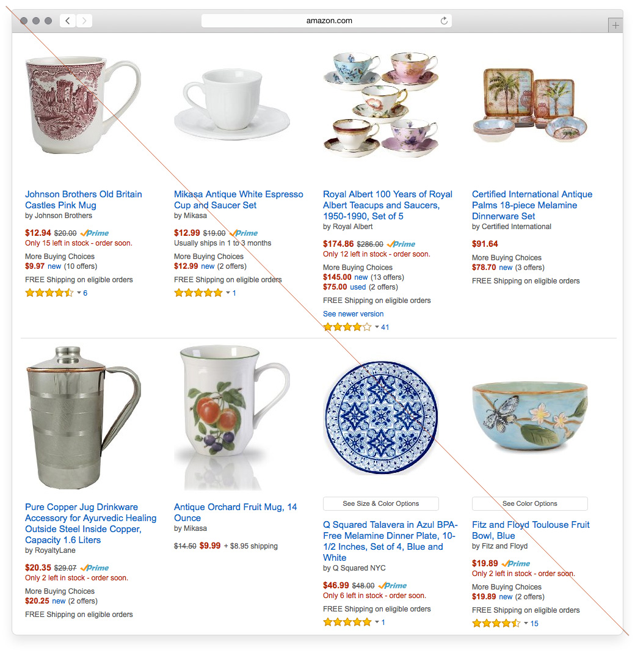The width and height of the screenshot is (635, 672).
Task: Click See Color Options button
Action: pyautogui.click(x=529, y=503)
